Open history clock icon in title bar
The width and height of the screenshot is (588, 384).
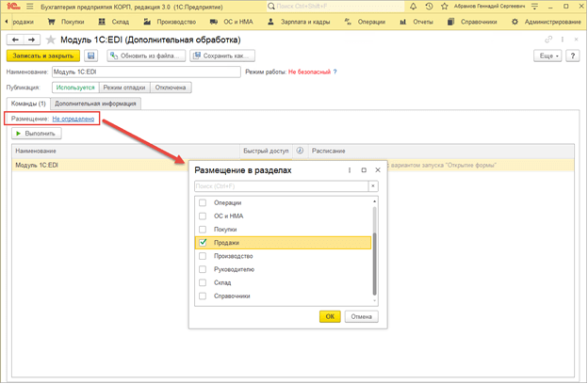tap(429, 7)
